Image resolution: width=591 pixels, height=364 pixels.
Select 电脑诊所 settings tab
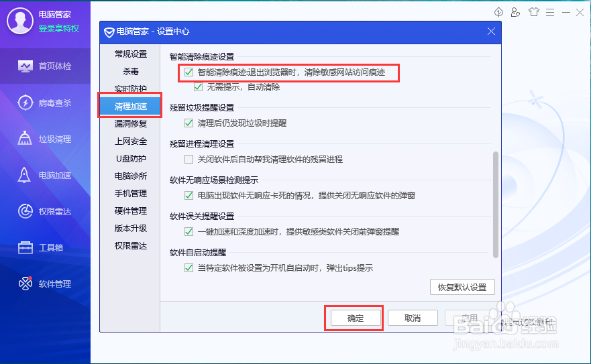click(x=130, y=176)
